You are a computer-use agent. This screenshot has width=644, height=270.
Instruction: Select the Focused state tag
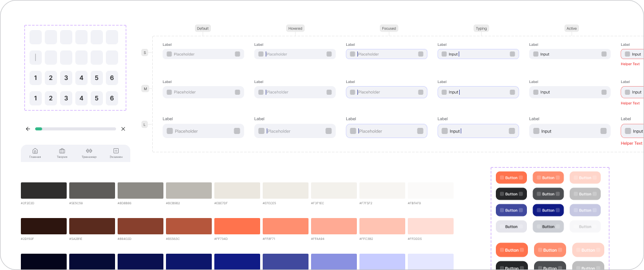(x=389, y=29)
